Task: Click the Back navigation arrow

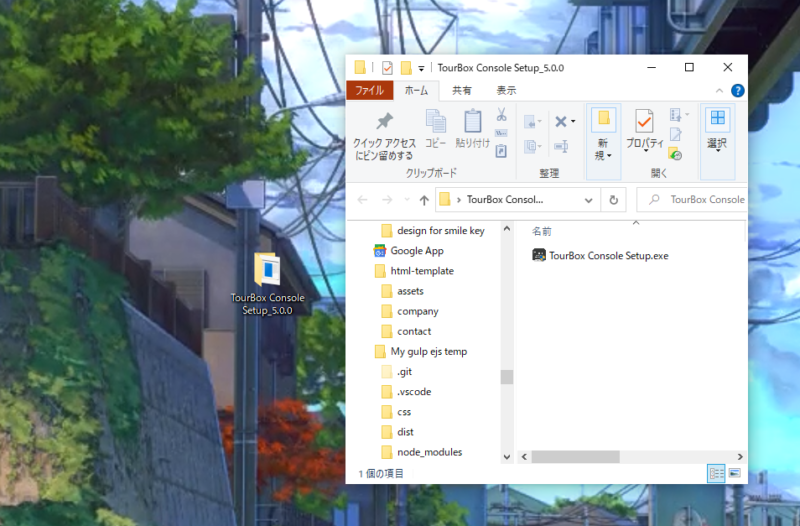Action: coord(363,200)
